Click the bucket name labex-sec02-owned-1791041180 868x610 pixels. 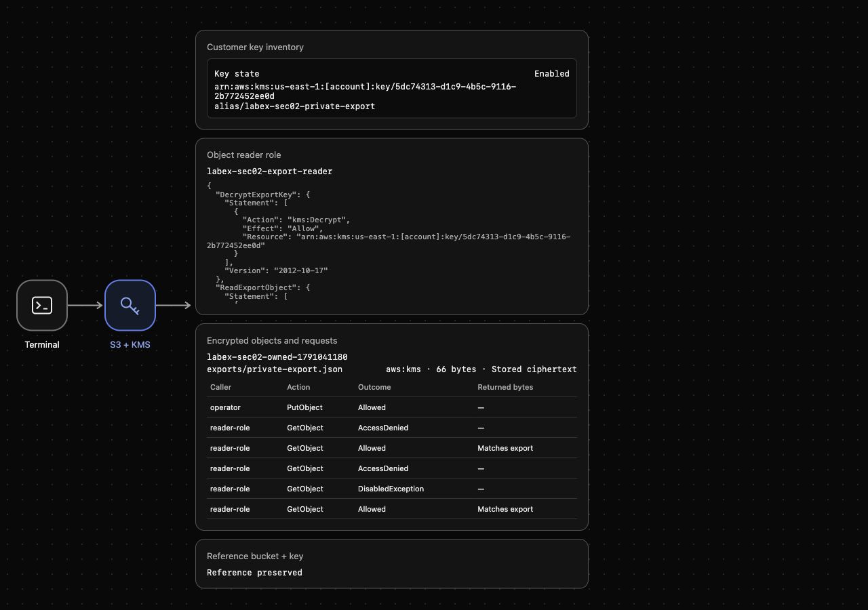click(x=277, y=357)
